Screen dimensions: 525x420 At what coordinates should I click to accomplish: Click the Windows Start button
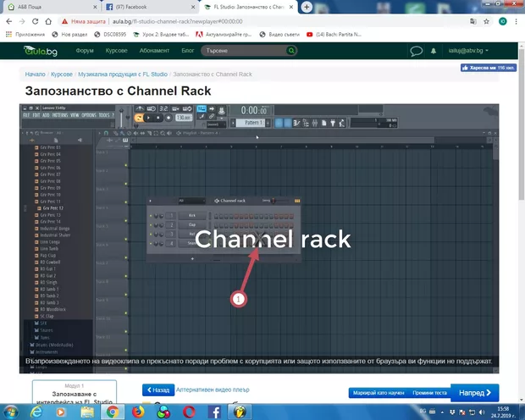coord(11,412)
